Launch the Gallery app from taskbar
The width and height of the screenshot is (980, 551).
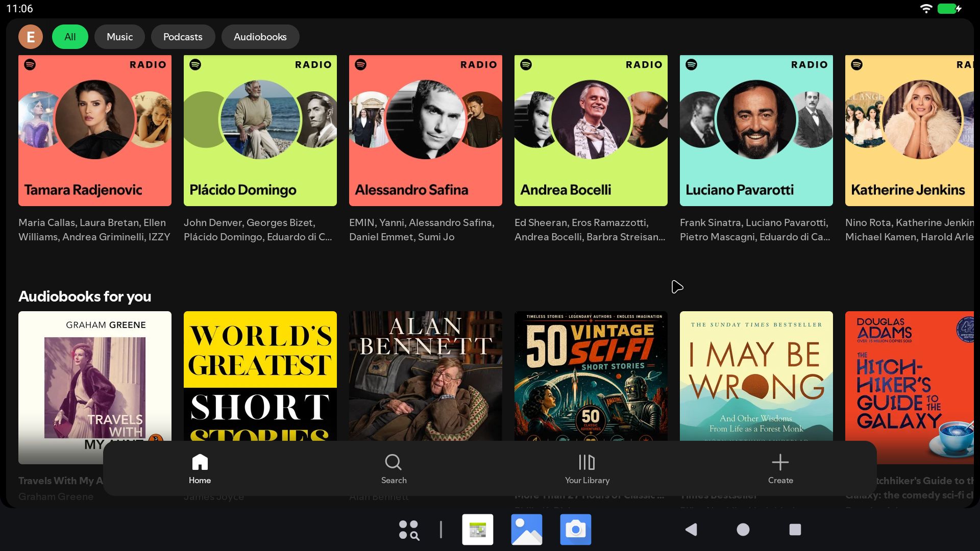tap(527, 530)
